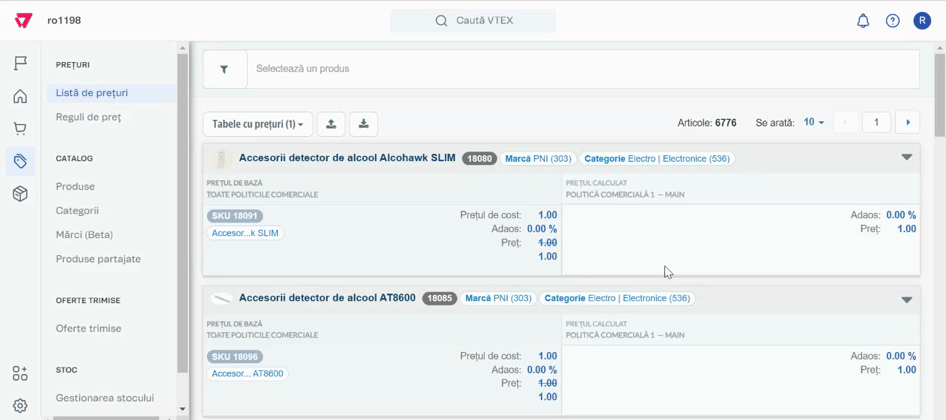Open the Tabele cu prețuri dropdown
946x420 pixels.
258,124
